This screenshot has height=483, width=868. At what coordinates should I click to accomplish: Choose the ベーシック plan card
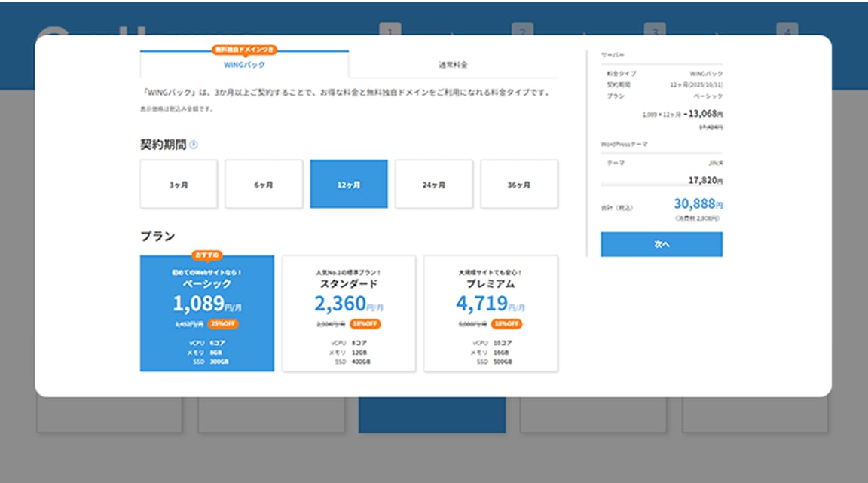(207, 313)
